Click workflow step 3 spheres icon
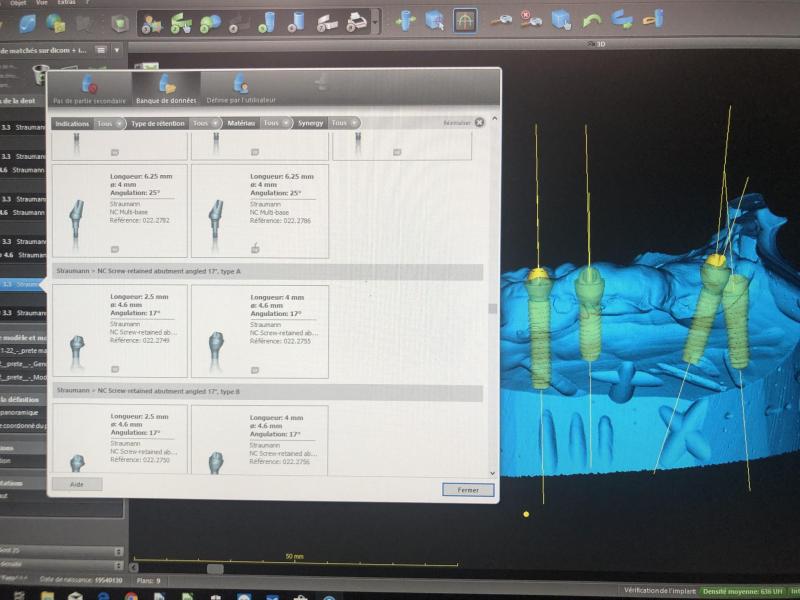 point(210,23)
